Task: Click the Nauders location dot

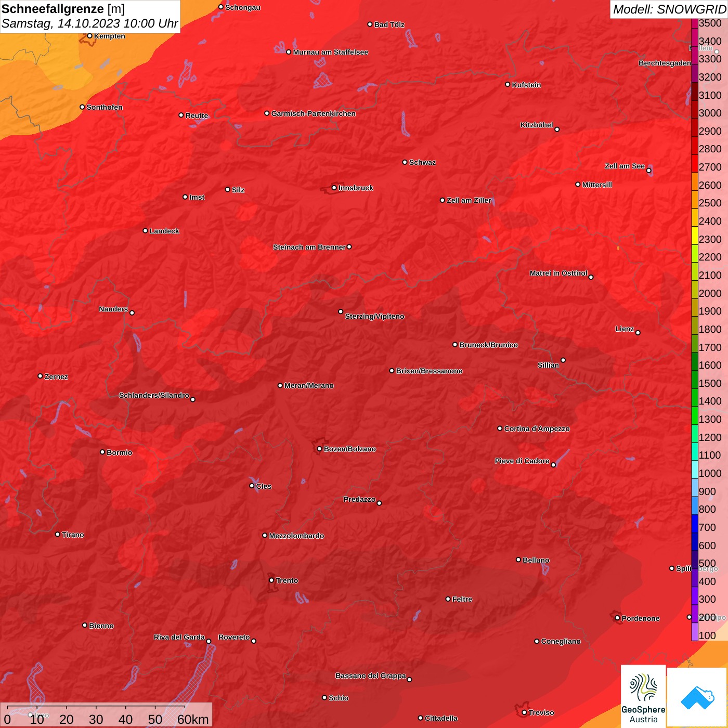Action: pyautogui.click(x=132, y=313)
